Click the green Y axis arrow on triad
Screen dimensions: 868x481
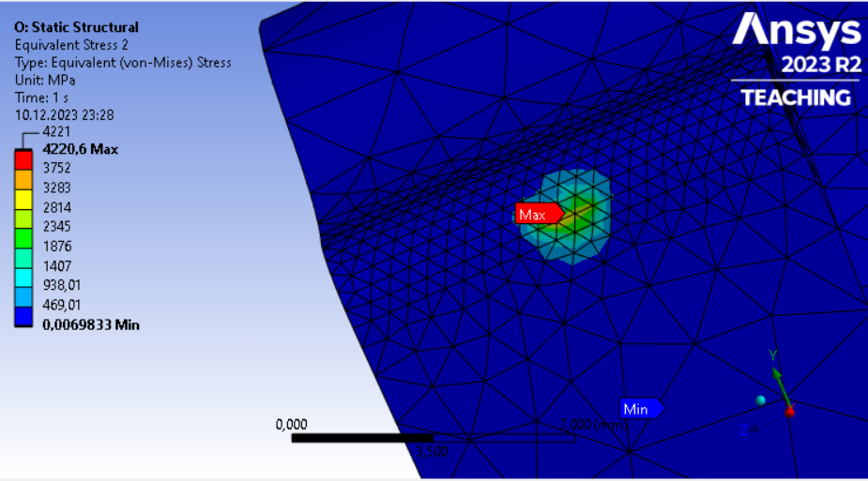(779, 379)
